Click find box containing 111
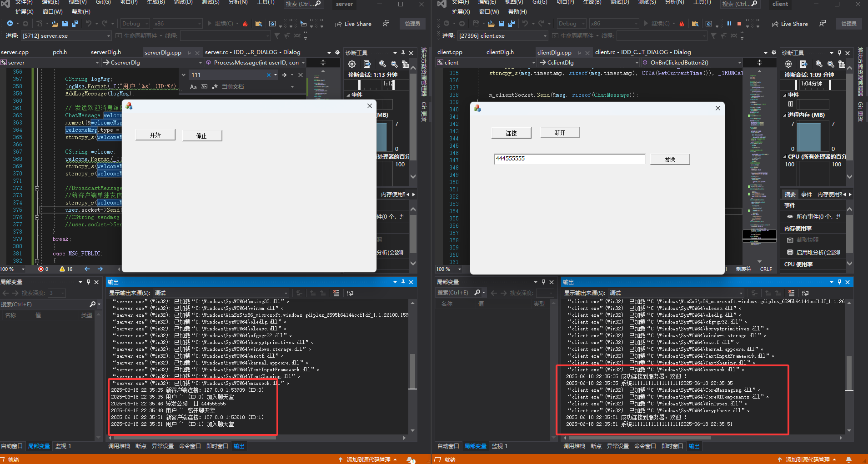The height and width of the screenshot is (464, 868). pos(227,75)
